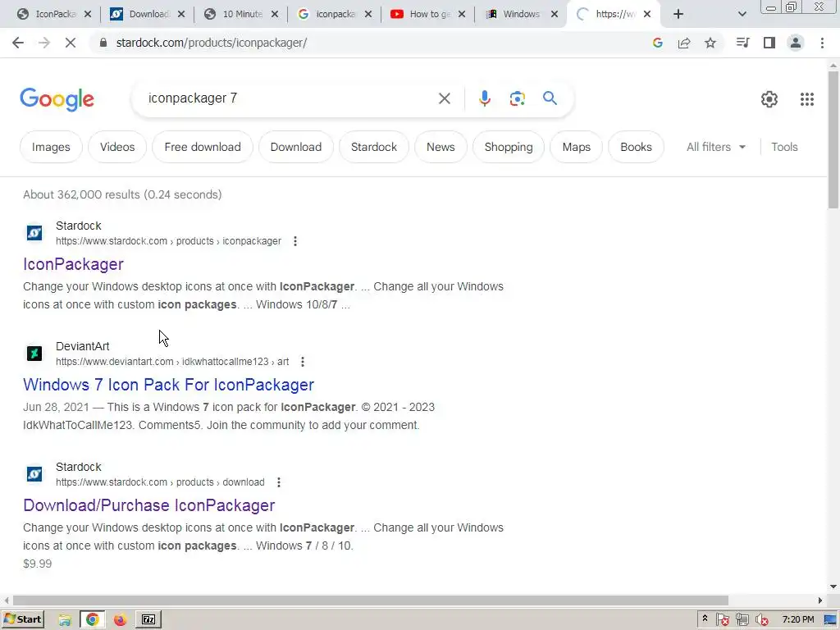Open the media control icon in Chrome toolbar
This screenshot has width=840, height=630.
(x=742, y=43)
